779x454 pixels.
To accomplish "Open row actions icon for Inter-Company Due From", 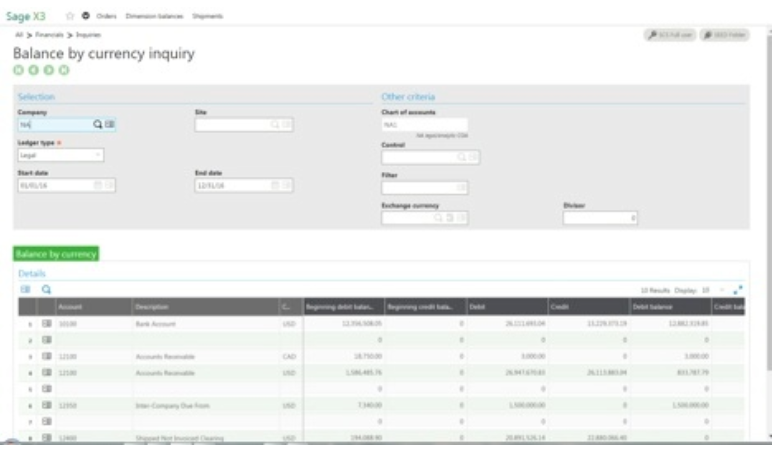I will (47, 405).
